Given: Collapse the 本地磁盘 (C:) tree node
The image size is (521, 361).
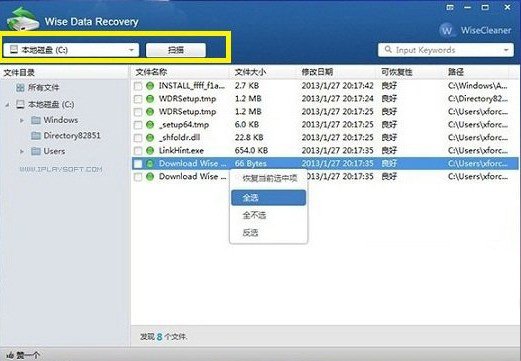Looking at the screenshot, I should (x=7, y=105).
